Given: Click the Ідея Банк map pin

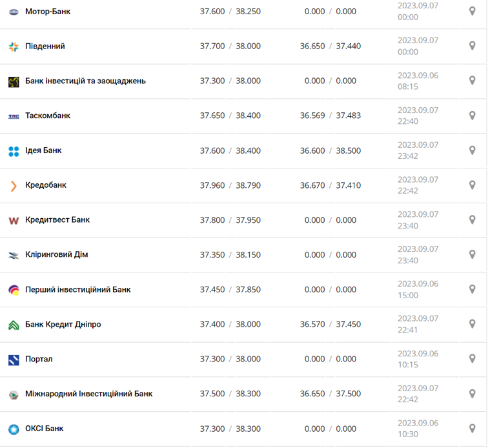Looking at the screenshot, I should [472, 150].
